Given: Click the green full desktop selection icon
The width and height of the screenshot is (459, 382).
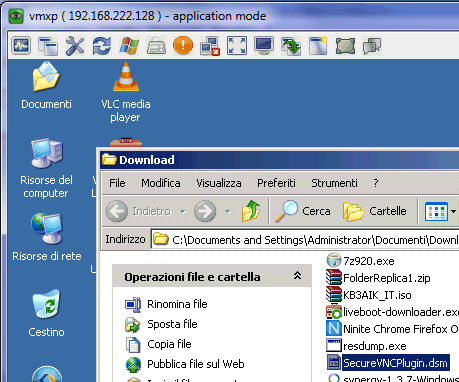Looking at the screenshot, I should click(345, 46).
